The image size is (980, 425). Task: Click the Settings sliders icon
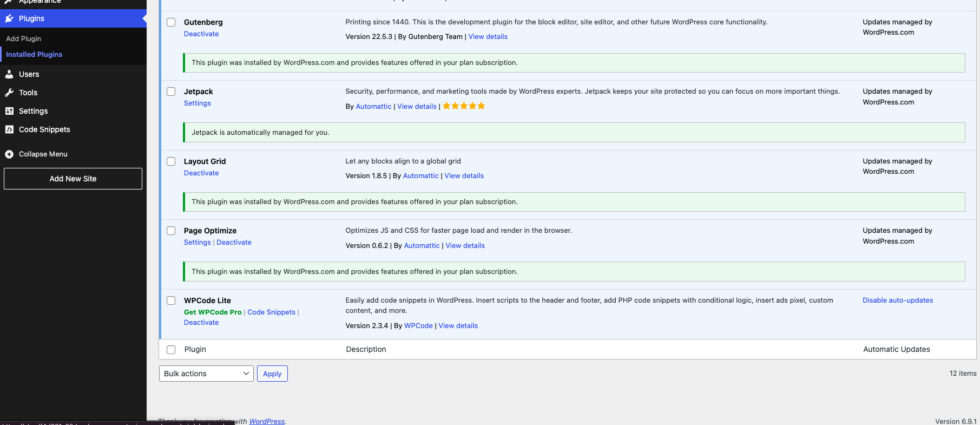tap(9, 111)
